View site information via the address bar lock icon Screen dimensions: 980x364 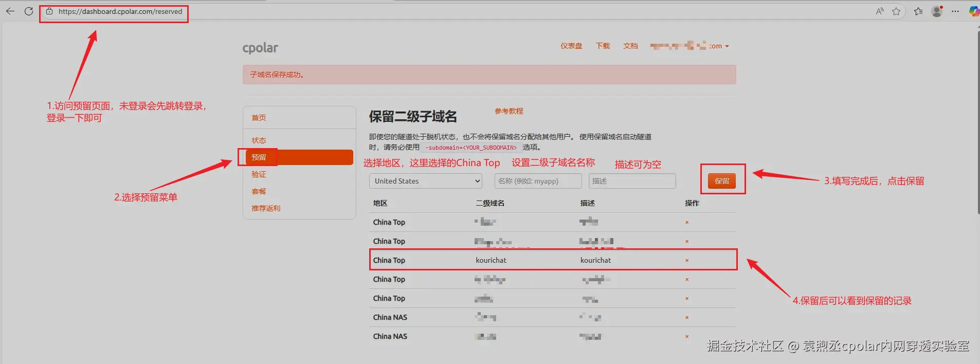(x=49, y=11)
